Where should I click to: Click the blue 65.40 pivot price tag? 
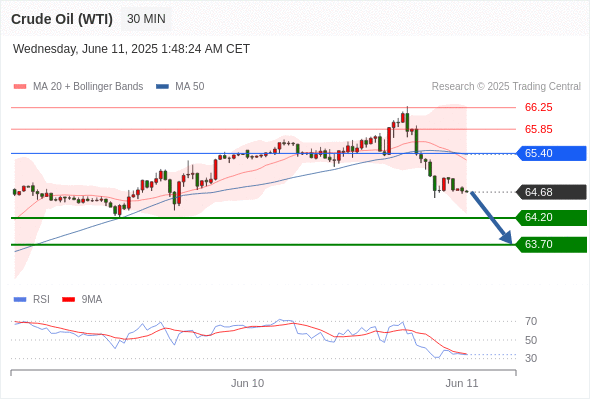tap(551, 153)
